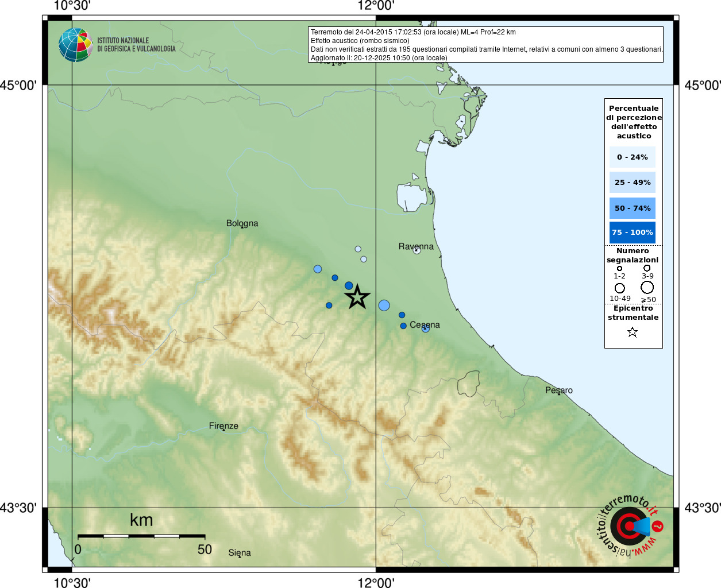Screen dimensions: 721x588
Task: Click the 0 - 24% legend swatch
Action: tap(632, 157)
